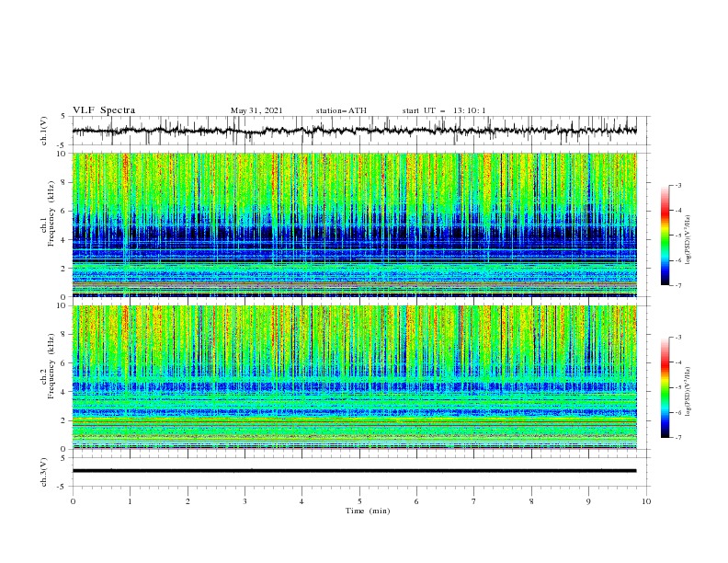Click the ch.2 PSD color scale bar

[x=665, y=387]
